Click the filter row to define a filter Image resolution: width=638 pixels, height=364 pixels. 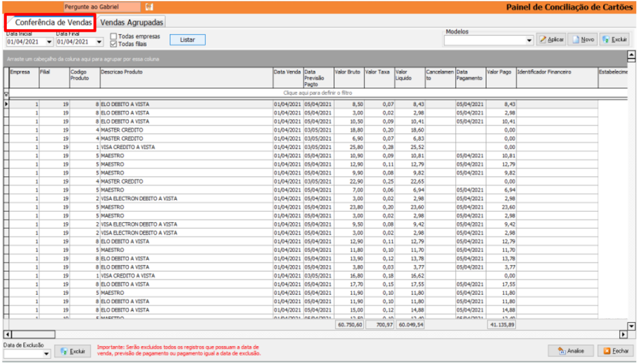tap(317, 93)
